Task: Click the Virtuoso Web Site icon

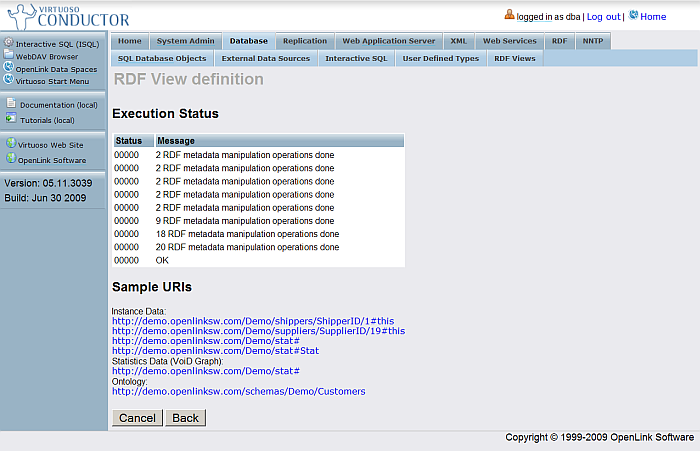Action: pyautogui.click(x=11, y=144)
